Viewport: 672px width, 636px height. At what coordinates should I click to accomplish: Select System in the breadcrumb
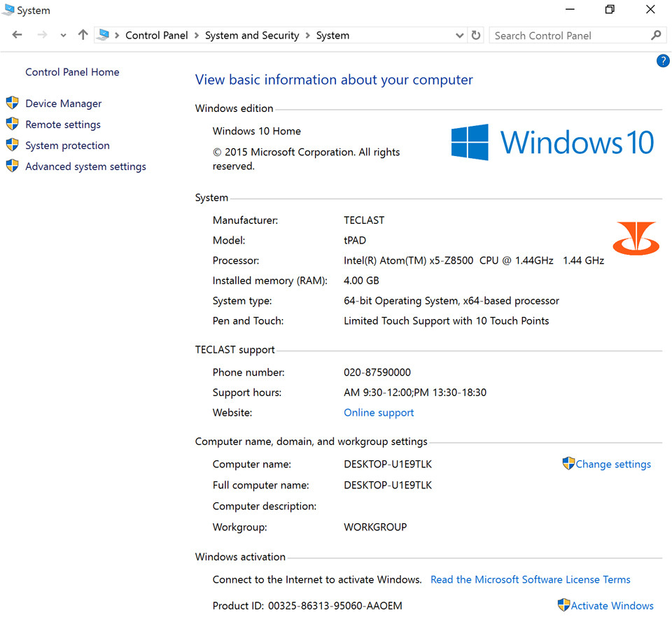click(x=332, y=36)
